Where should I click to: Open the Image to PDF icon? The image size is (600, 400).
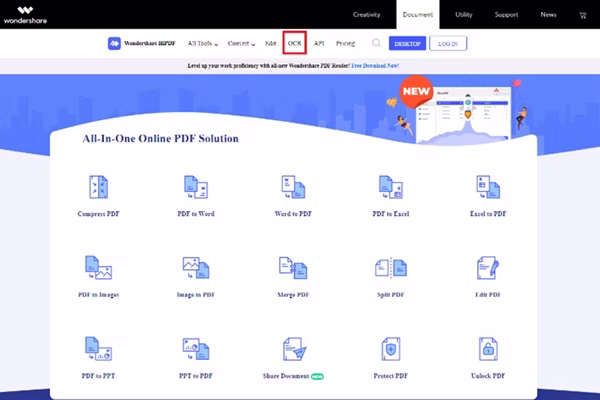tap(196, 268)
